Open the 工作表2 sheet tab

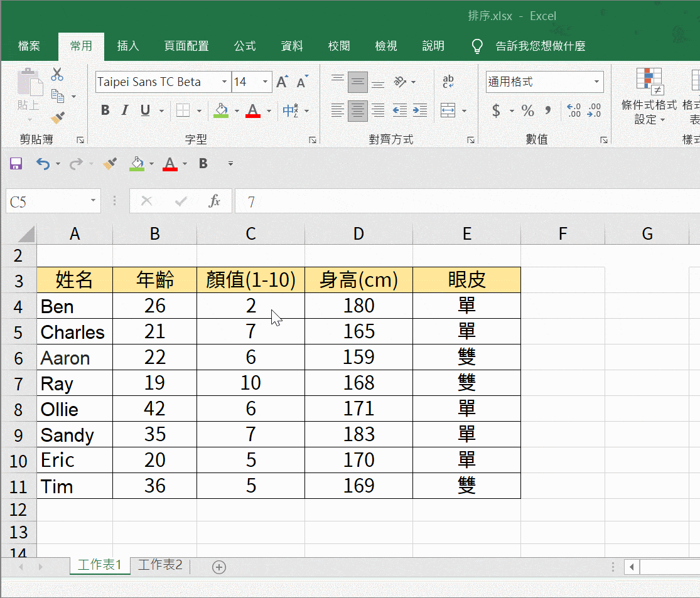[x=160, y=565]
